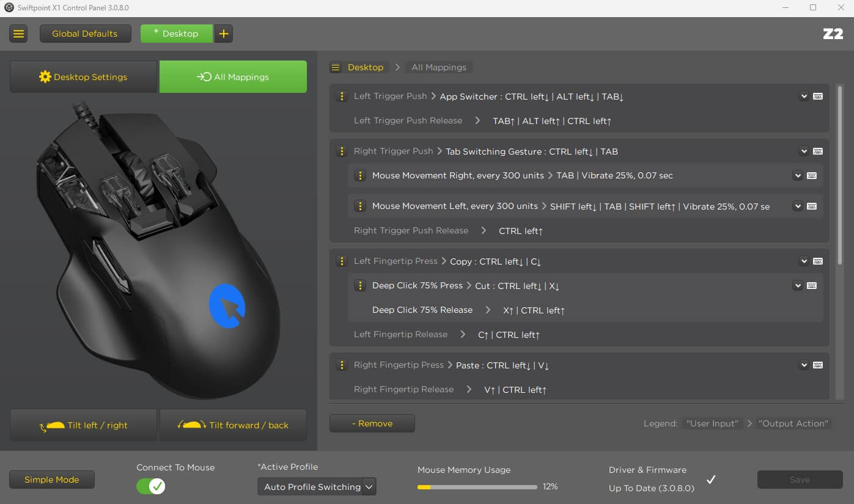Expand dropdown for Right Fingertip Press mapping
This screenshot has width=854, height=504.
[x=804, y=365]
